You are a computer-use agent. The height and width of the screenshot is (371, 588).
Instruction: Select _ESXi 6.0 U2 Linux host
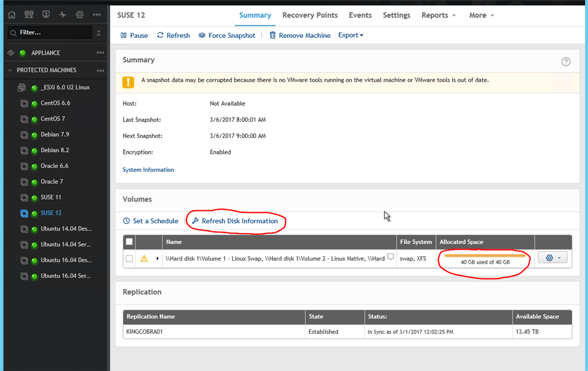click(65, 88)
